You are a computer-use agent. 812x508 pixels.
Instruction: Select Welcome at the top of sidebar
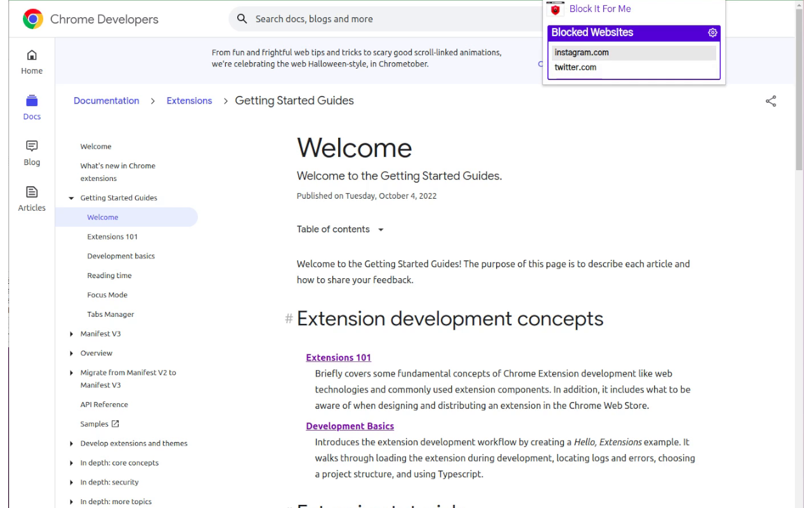[96, 146]
